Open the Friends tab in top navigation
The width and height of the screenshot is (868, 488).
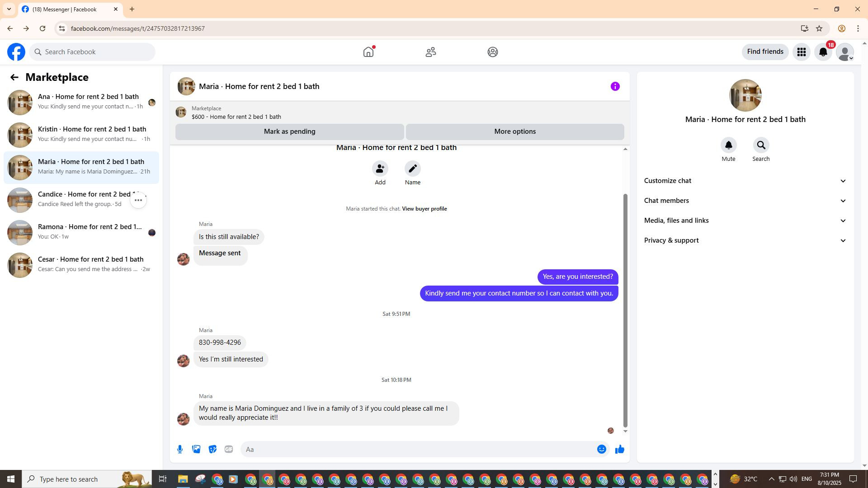(430, 52)
